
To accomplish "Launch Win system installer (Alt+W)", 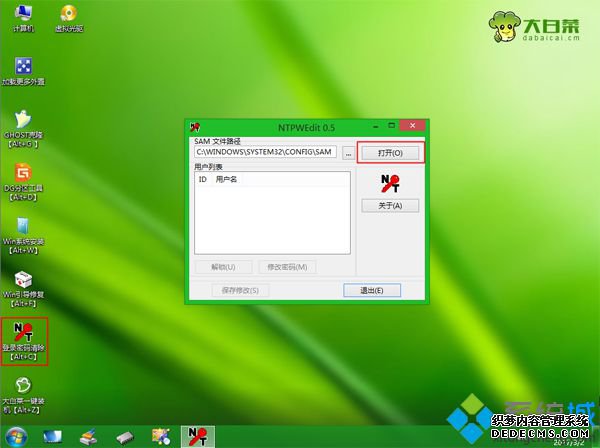I will pyautogui.click(x=23, y=236).
